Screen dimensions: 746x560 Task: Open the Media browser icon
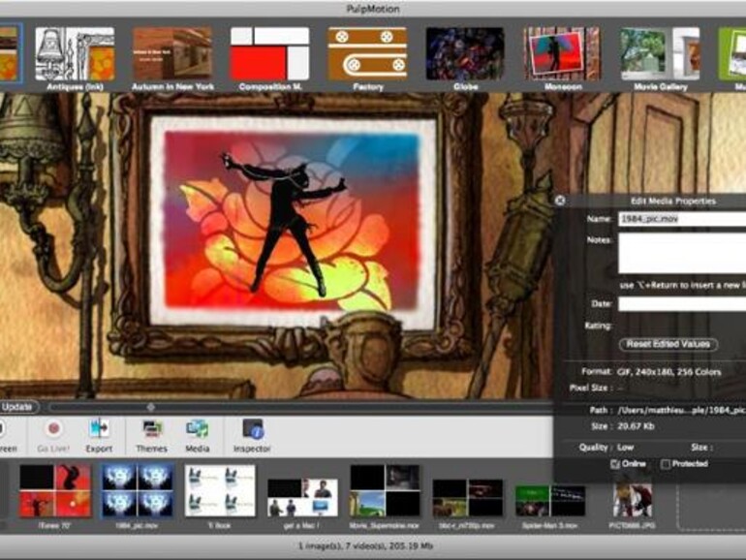(x=198, y=429)
